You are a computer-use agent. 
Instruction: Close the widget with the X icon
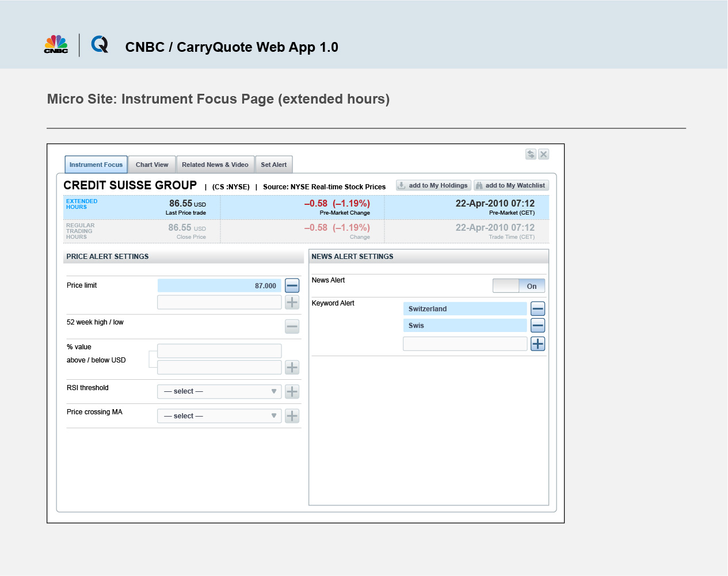click(x=543, y=154)
